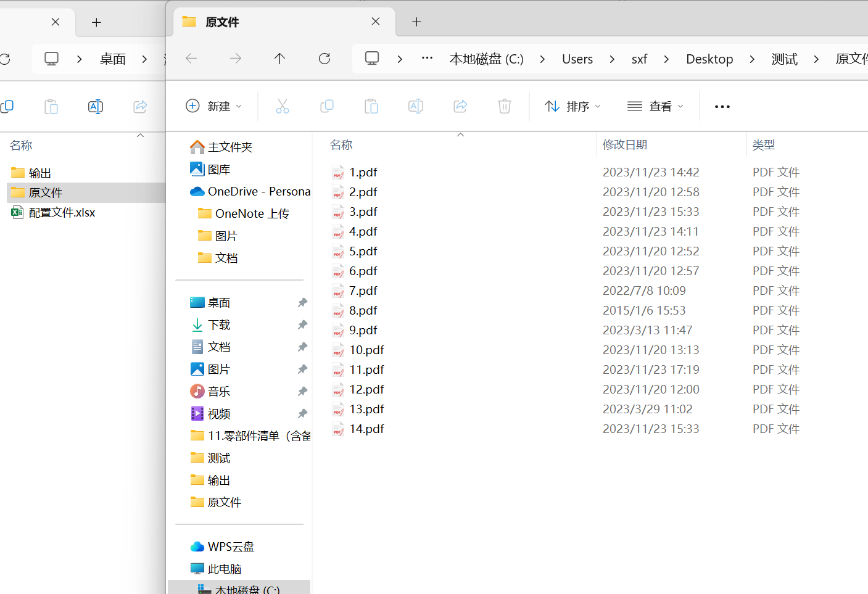Click the address bar ellipsis for hidden path

[427, 58]
